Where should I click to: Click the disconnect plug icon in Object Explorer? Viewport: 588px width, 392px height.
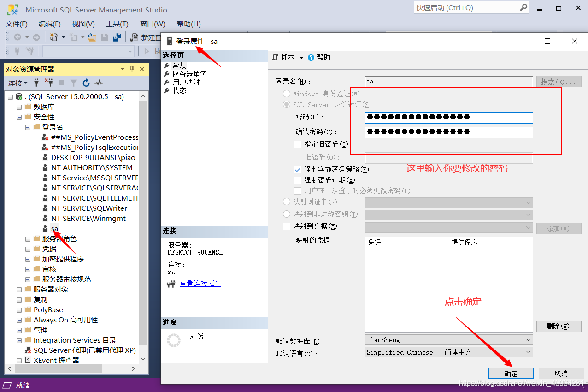(49, 83)
